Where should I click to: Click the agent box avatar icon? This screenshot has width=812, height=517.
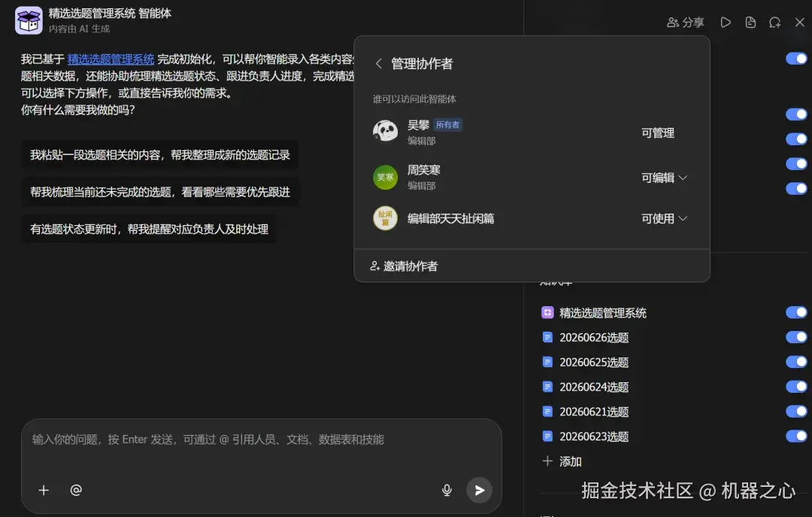pos(29,20)
